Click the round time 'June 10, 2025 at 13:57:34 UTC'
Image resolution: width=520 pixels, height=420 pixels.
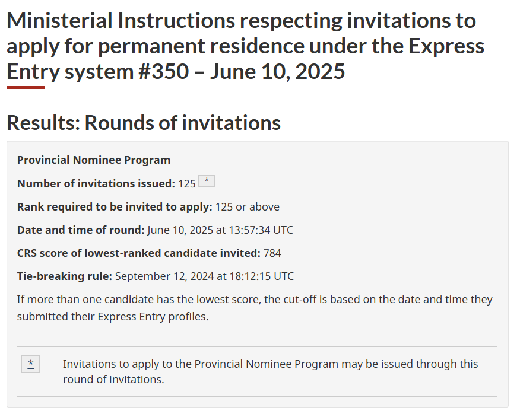[220, 230]
